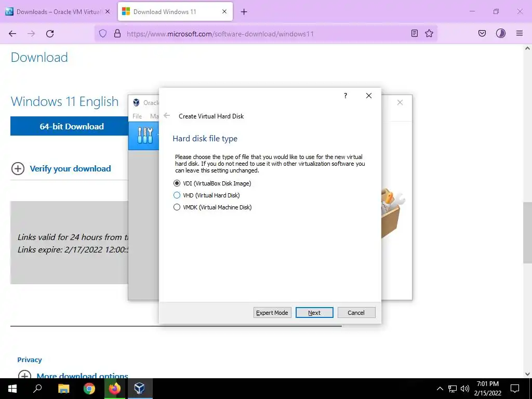Click the wizard's back arrow
The width and height of the screenshot is (532, 399).
tap(167, 116)
